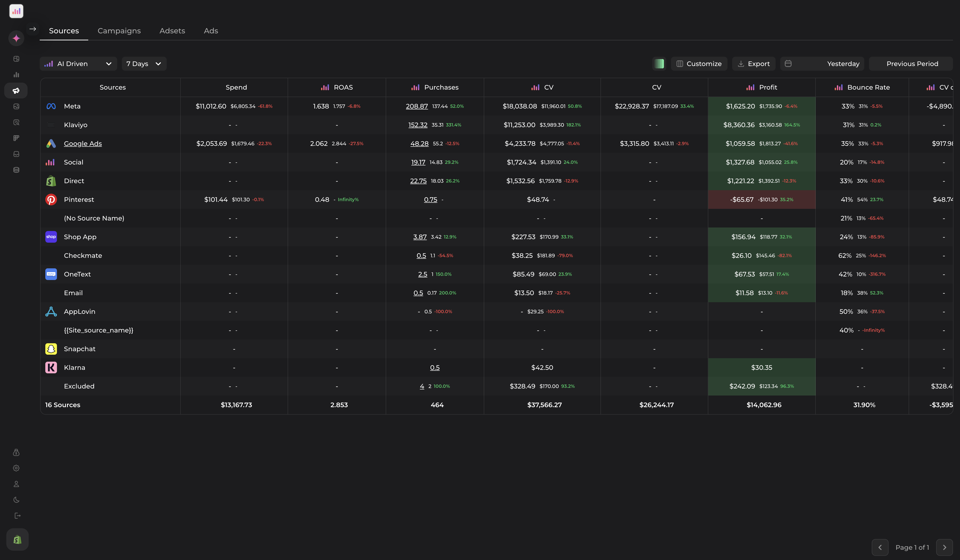
Task: Open the dashboard grid icon at sidebar top
Action: (x=16, y=59)
